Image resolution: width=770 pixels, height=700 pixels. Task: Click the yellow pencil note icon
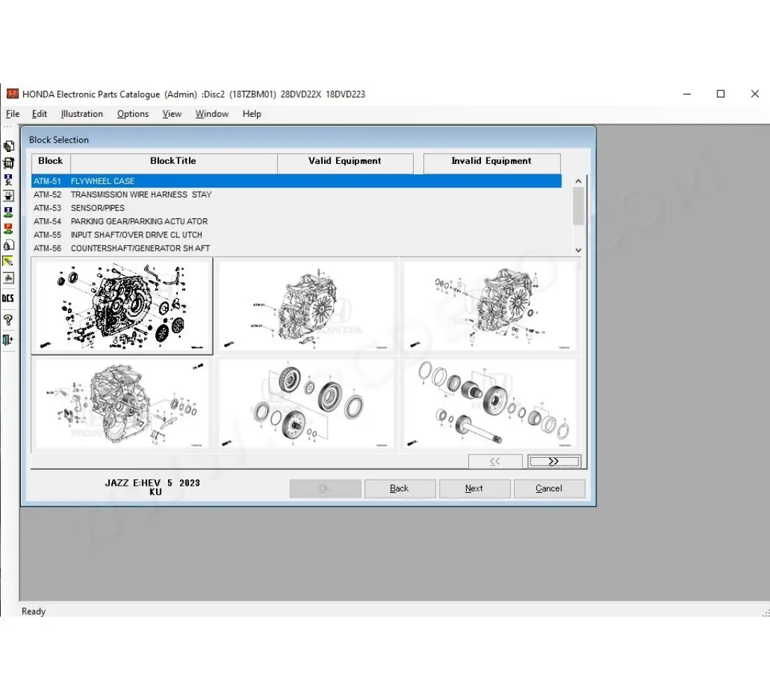pyautogui.click(x=8, y=261)
